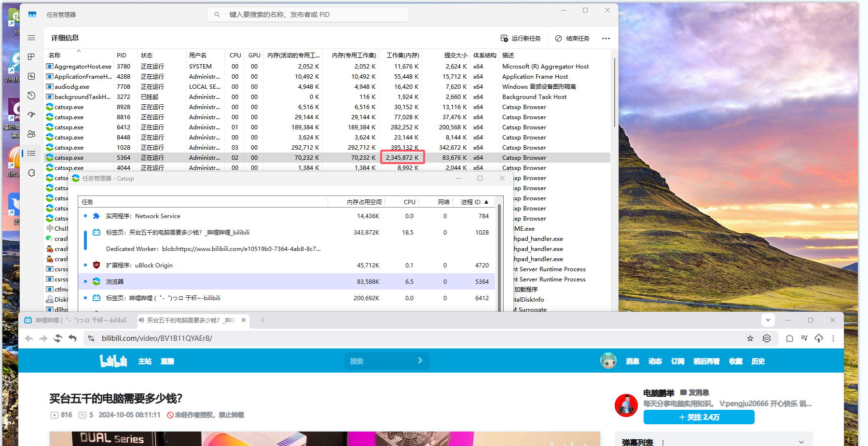868x446 pixels.
Task: Click site info icon in address bar
Action: (91, 338)
